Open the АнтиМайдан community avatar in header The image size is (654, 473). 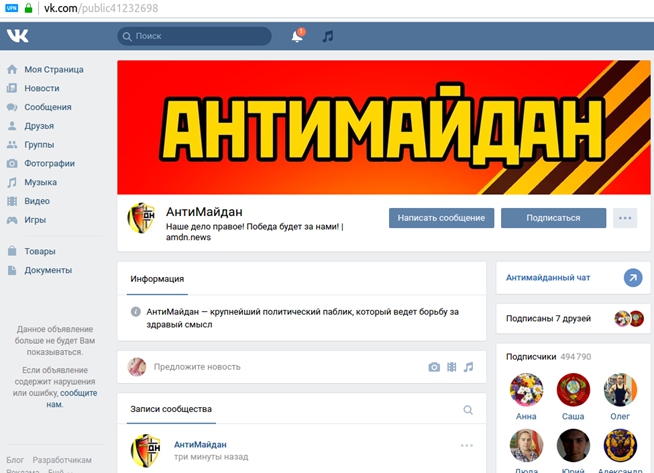point(141,218)
